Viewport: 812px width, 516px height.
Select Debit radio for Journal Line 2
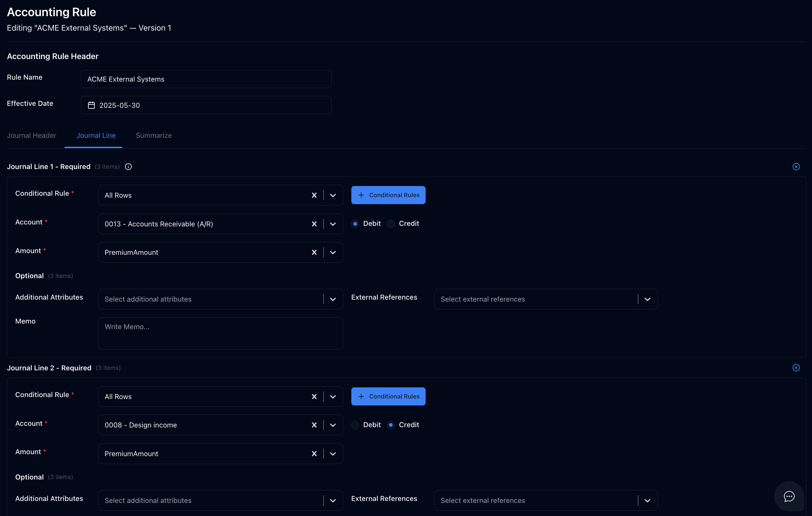[x=355, y=425]
